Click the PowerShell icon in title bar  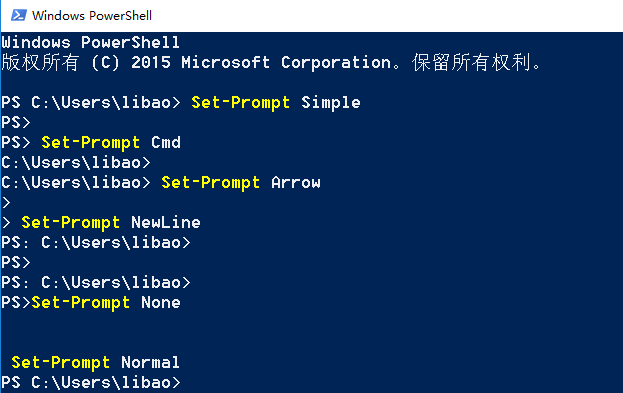pyautogui.click(x=18, y=15)
